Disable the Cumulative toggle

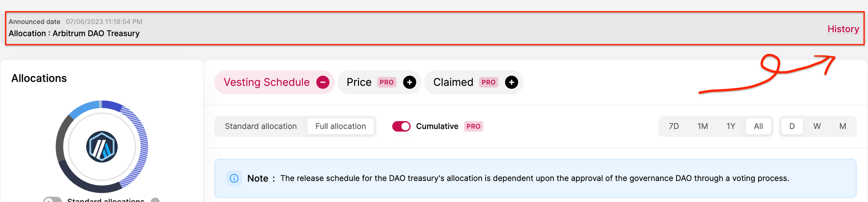tap(401, 126)
